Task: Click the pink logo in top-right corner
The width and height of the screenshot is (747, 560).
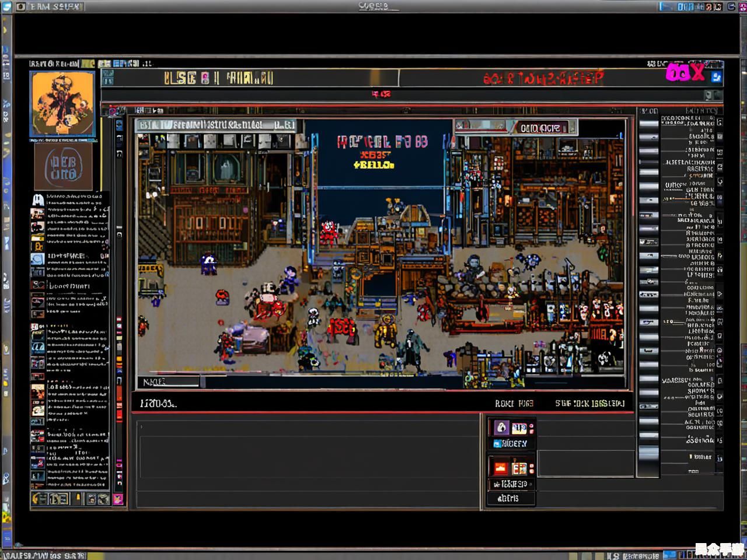Action: [685, 72]
